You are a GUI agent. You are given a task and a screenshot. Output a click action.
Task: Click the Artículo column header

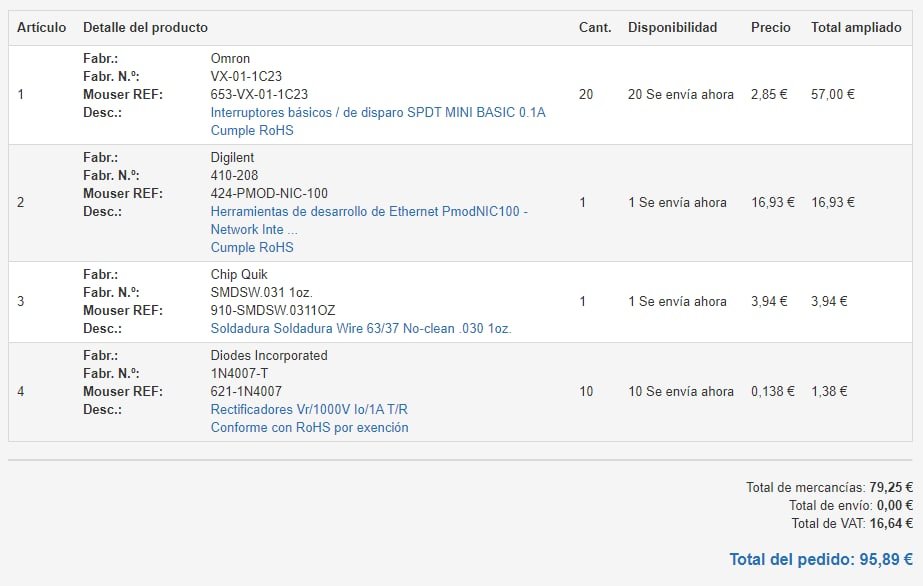(x=42, y=28)
